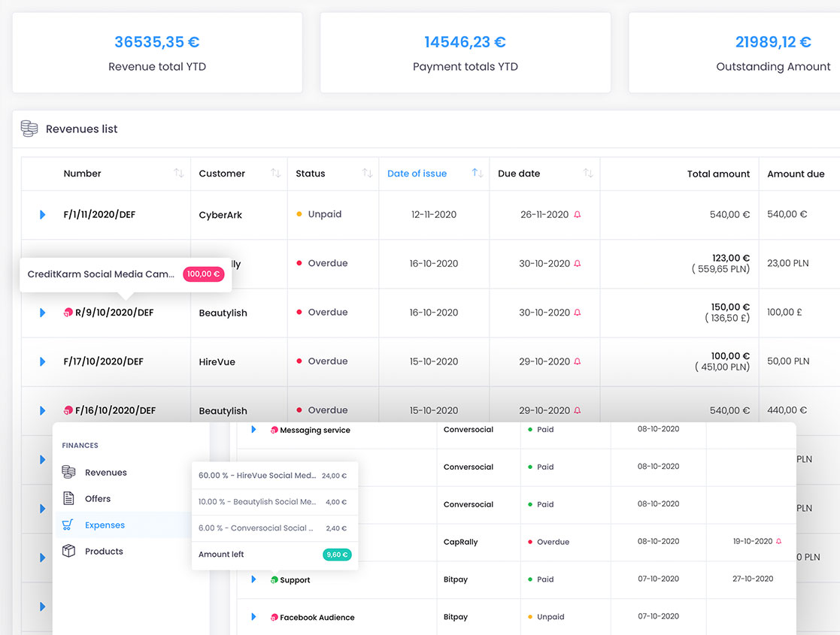Click the Messaging service expense name
Viewport: 840px width, 635px height.
(315, 430)
